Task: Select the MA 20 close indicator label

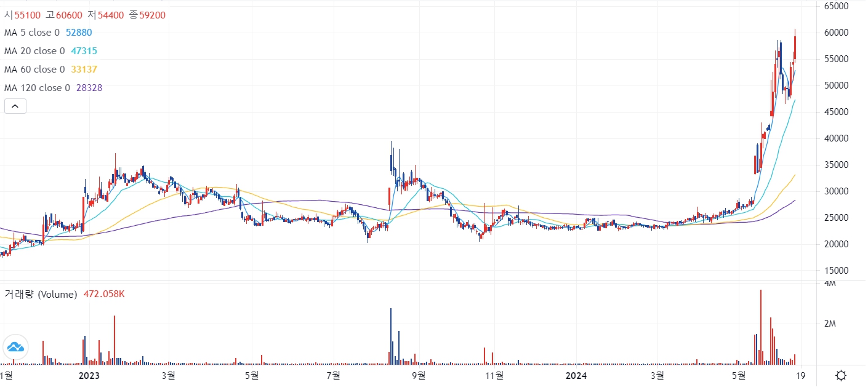Action: click(34, 51)
